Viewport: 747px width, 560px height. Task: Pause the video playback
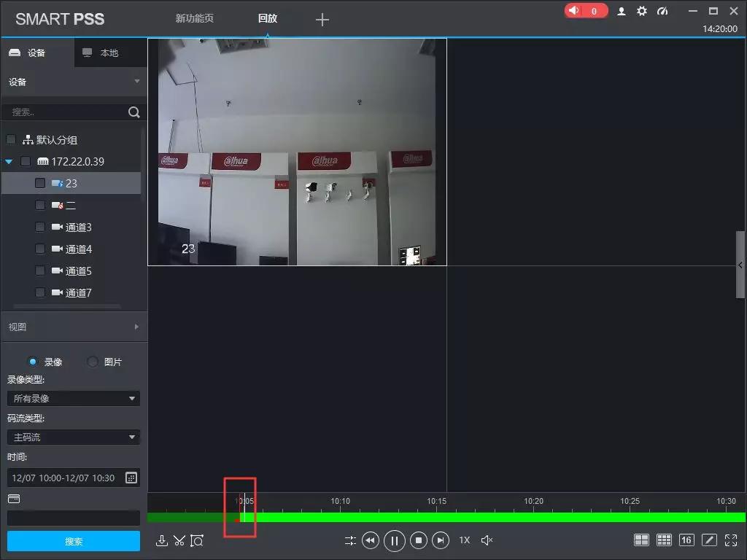coord(394,540)
